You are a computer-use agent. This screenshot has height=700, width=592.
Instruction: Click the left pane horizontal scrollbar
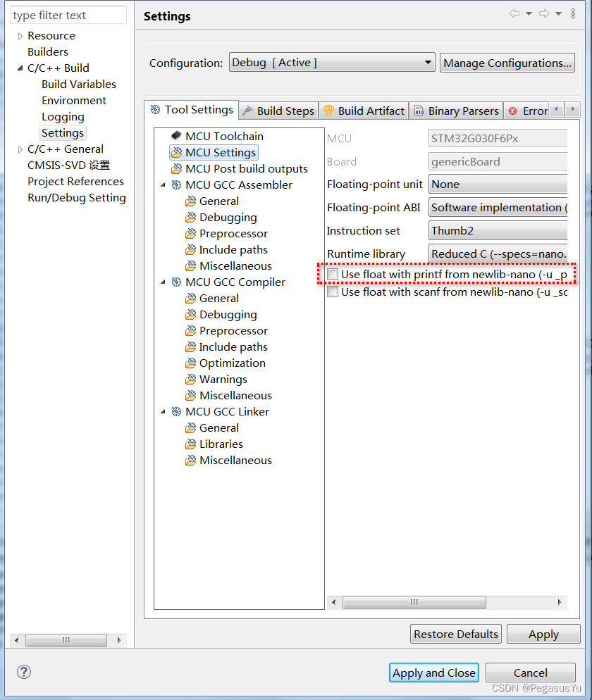[66, 640]
